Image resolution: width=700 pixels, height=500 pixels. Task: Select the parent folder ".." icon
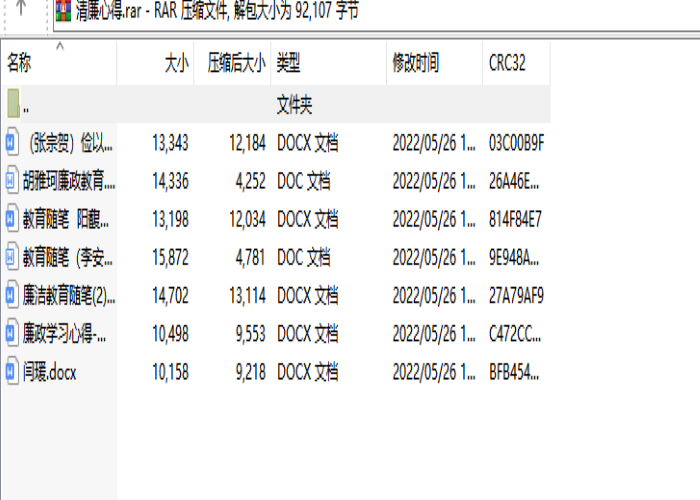(12, 104)
